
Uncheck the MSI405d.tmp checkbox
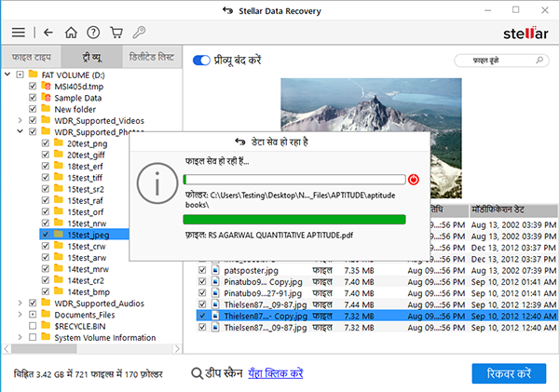click(x=33, y=87)
